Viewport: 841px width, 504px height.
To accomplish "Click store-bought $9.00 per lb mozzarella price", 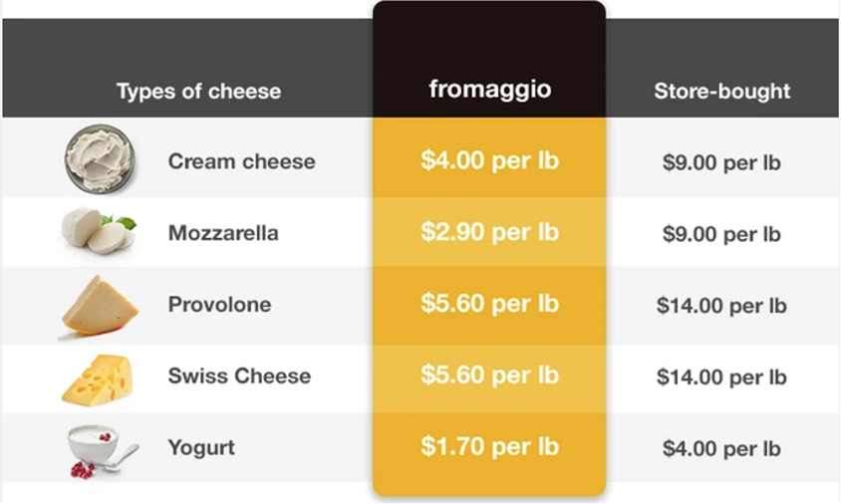I will click(721, 235).
